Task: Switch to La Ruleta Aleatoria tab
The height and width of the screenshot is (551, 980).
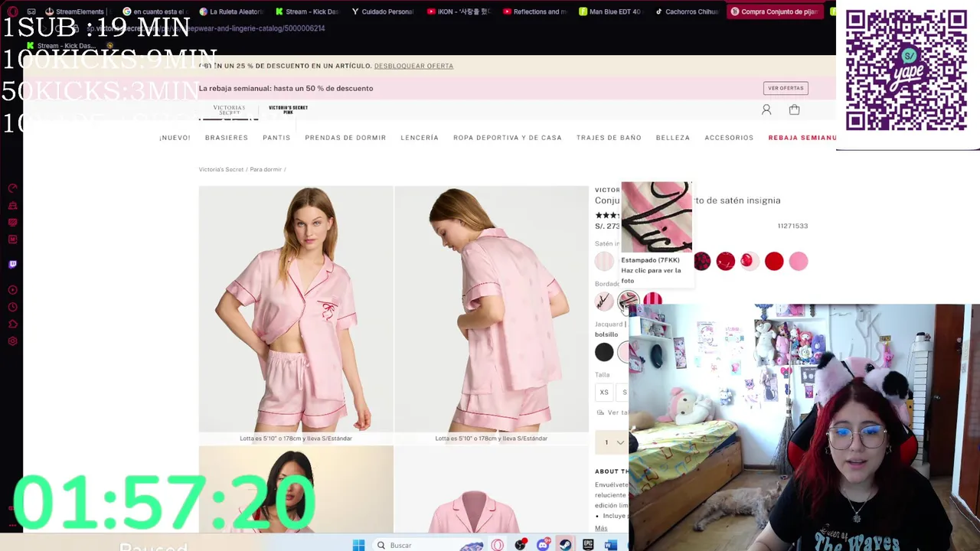Action: coord(231,11)
